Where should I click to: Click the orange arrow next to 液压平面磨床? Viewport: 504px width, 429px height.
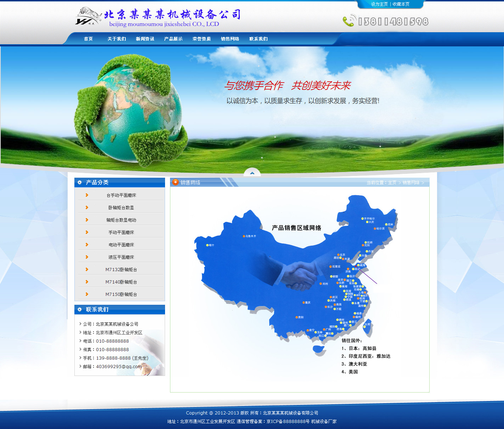point(87,257)
